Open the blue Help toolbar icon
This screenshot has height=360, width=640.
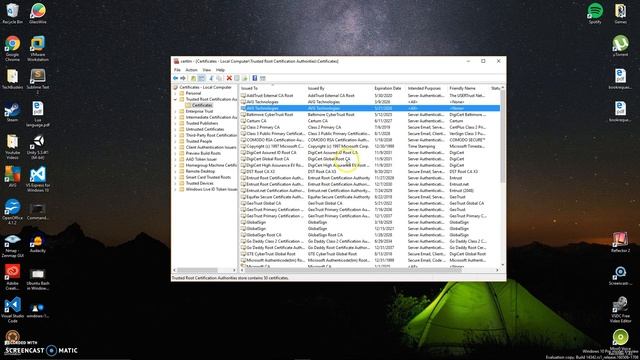pos(254,78)
